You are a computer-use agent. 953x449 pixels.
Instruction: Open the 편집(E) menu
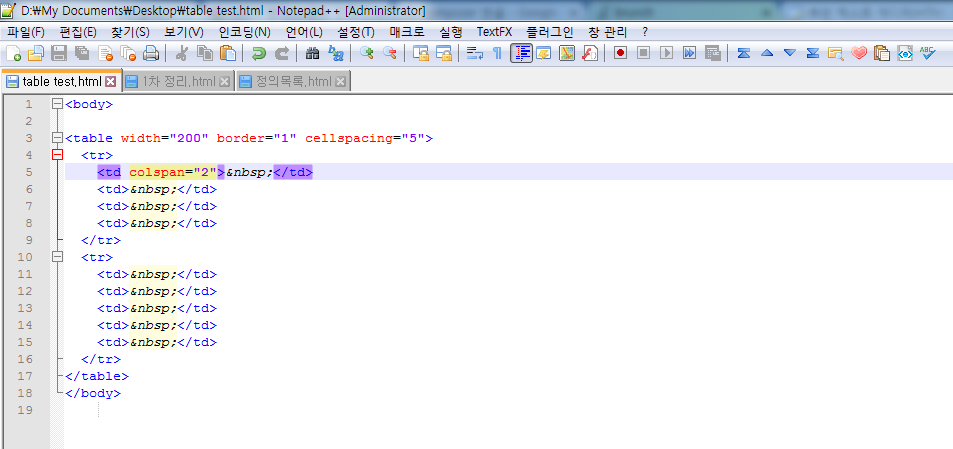click(78, 32)
